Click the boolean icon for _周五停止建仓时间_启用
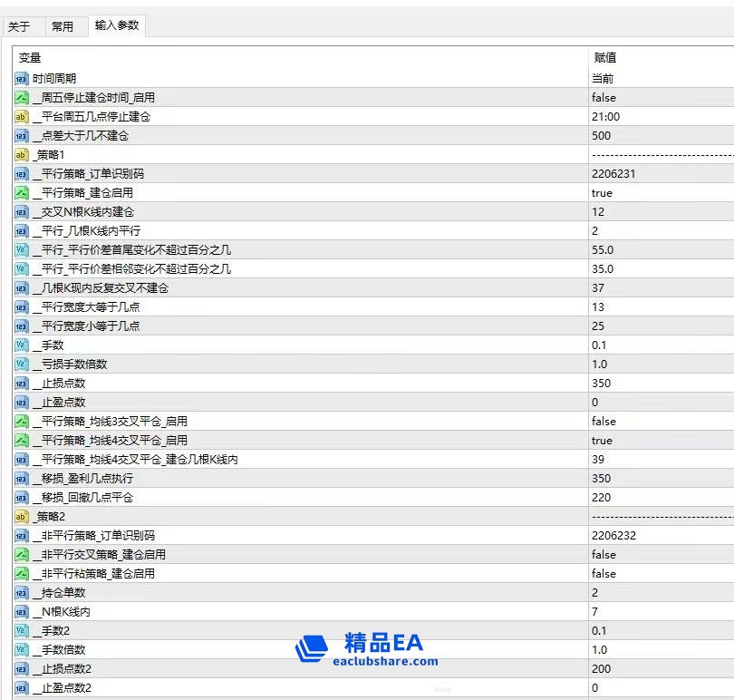This screenshot has height=700, width=734. (22, 98)
